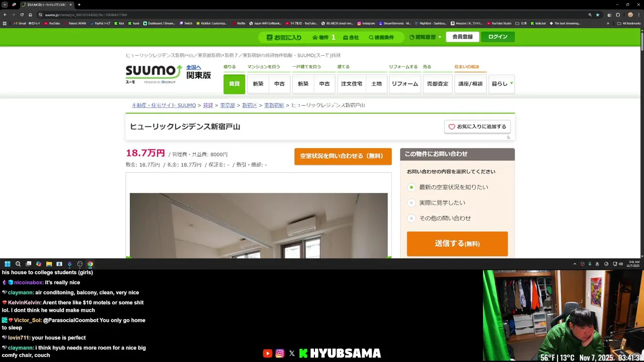Click the Chrome icon in the taskbar
This screenshot has height=362, width=644.
point(90,264)
